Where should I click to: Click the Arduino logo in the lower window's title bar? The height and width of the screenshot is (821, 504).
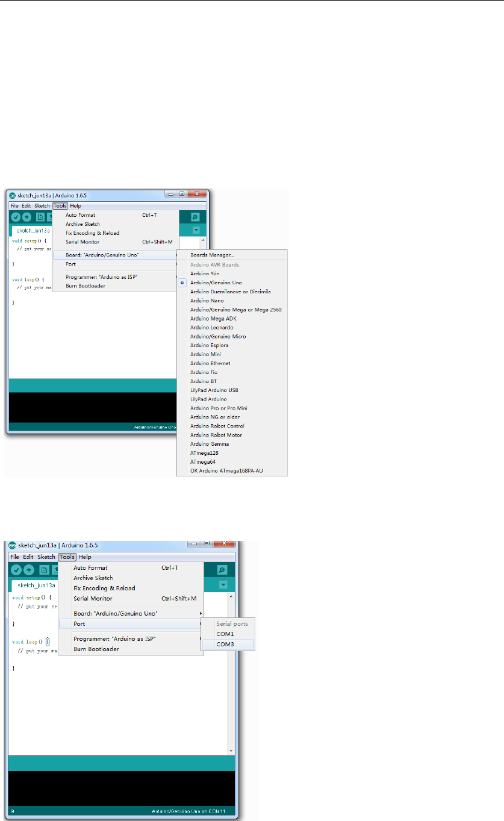click(x=13, y=545)
